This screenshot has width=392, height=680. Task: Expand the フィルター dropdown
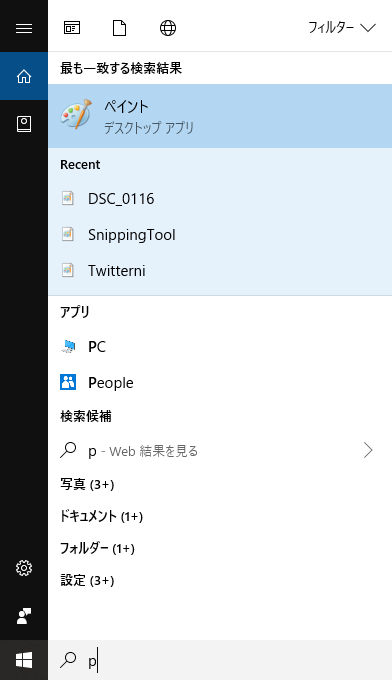341,28
